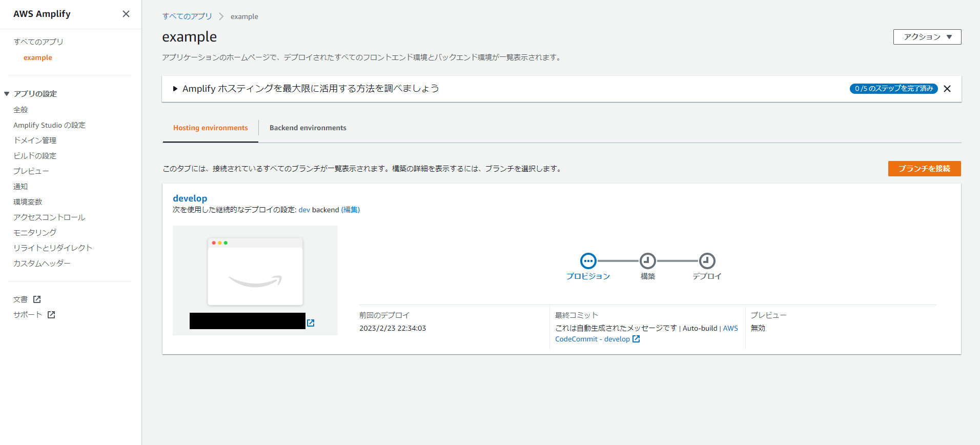The width and height of the screenshot is (980, 445).
Task: Select example app in sidebar
Action: coord(38,57)
